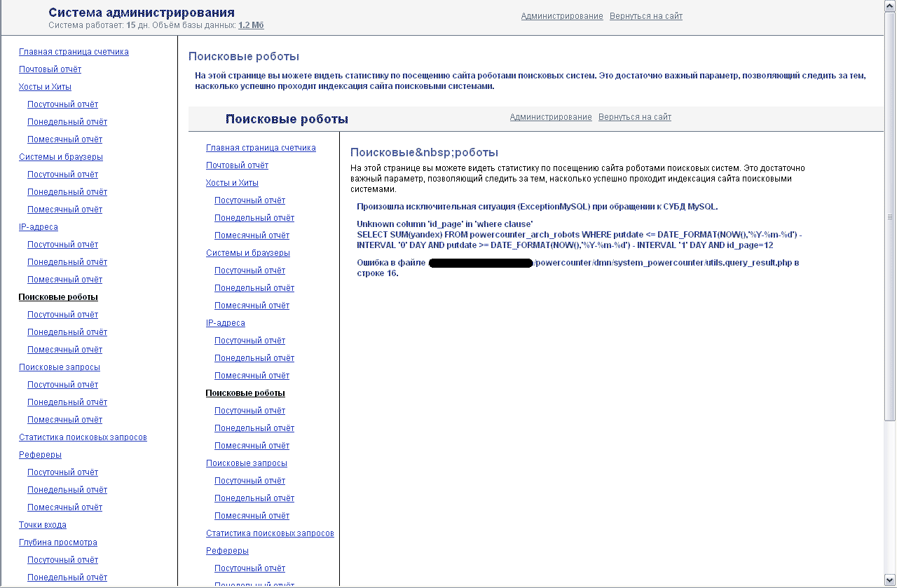Select Рефереры in outer left menu
The width and height of the screenshot is (897, 588).
click(40, 455)
